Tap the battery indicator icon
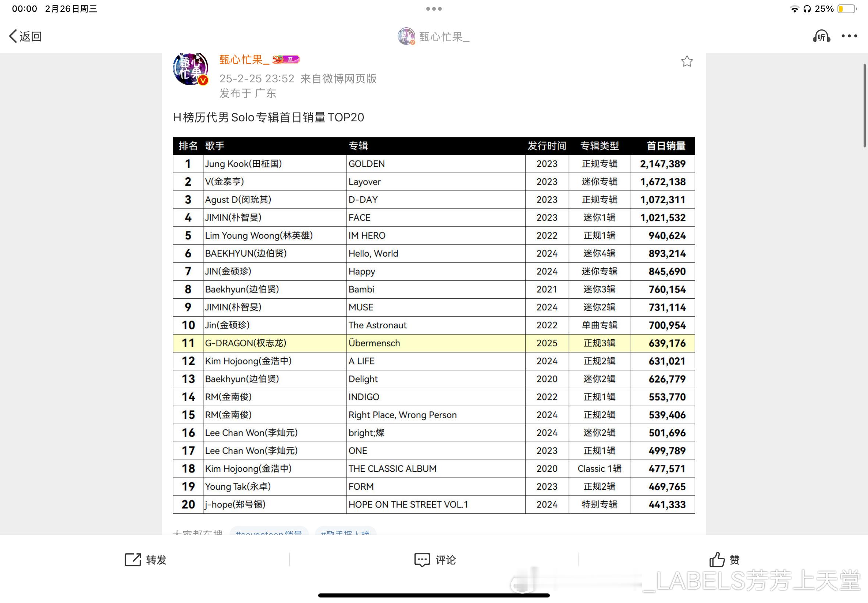868x603 pixels. tap(847, 9)
